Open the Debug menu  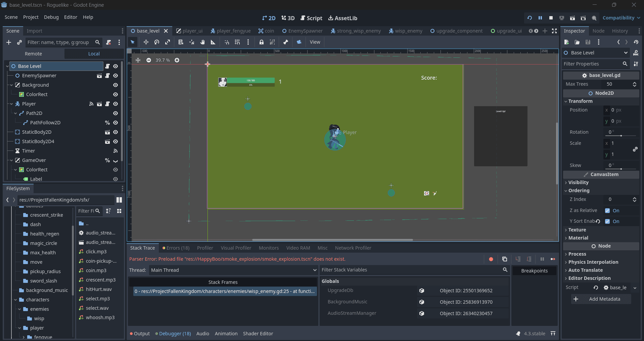[x=51, y=17]
